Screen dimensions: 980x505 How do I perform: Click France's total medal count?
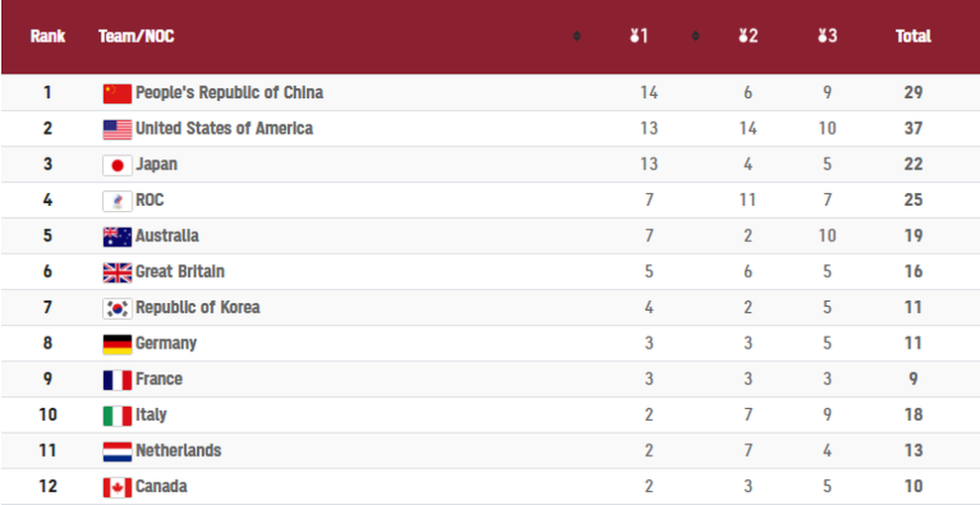pyautogui.click(x=913, y=379)
